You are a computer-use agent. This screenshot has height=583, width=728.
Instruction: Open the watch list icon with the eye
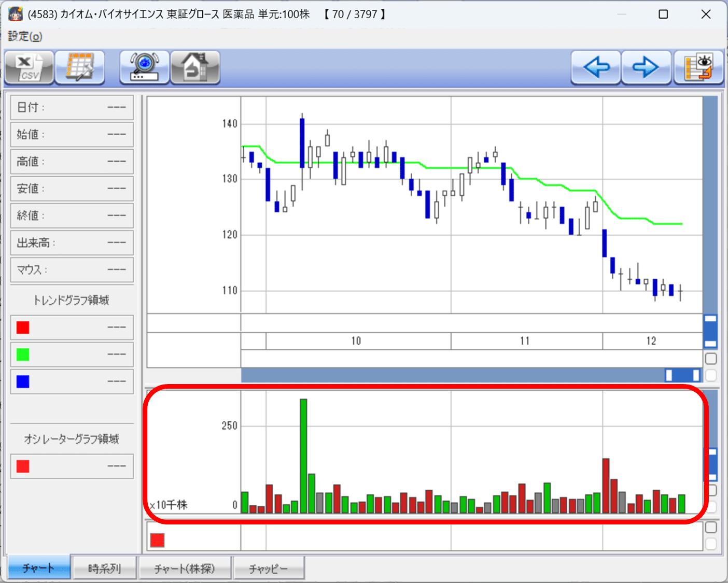tap(698, 67)
